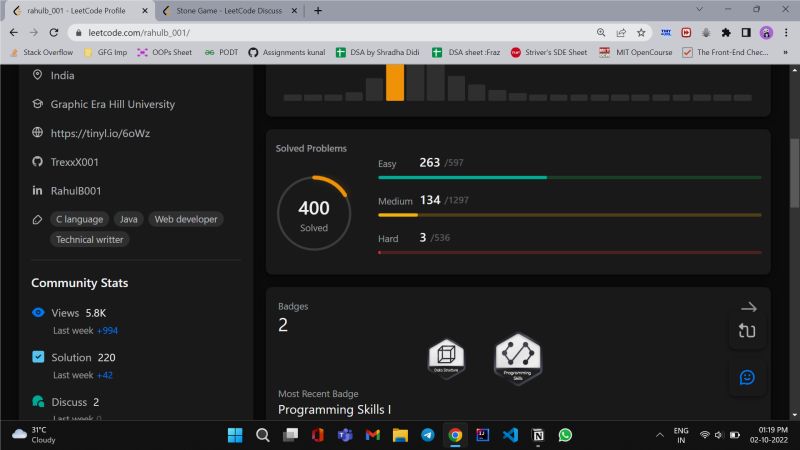The height and width of the screenshot is (450, 800).
Task: Open OOPs Sheet bookmark
Action: (x=165, y=52)
